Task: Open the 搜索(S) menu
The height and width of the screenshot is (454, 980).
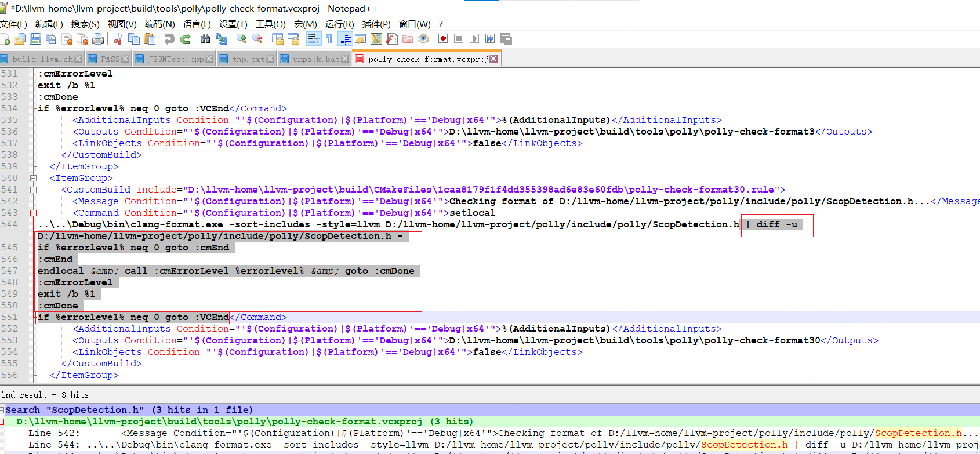Action: click(x=85, y=24)
